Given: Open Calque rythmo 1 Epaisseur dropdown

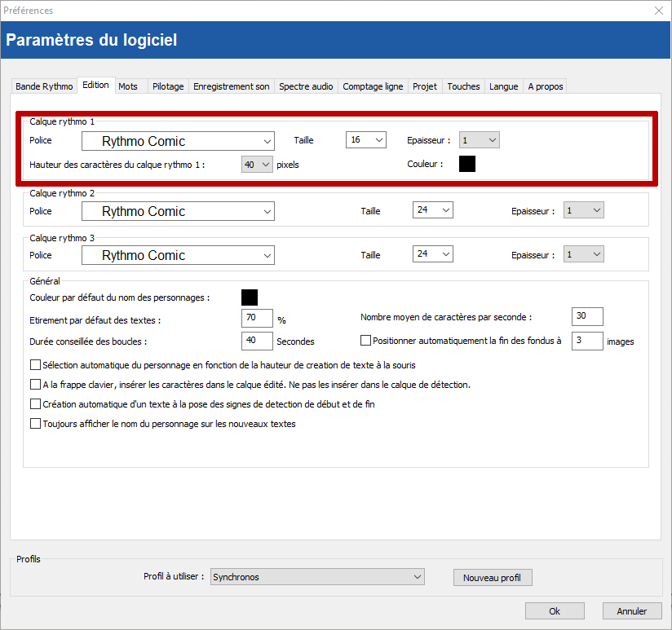Looking at the screenshot, I should click(x=479, y=140).
